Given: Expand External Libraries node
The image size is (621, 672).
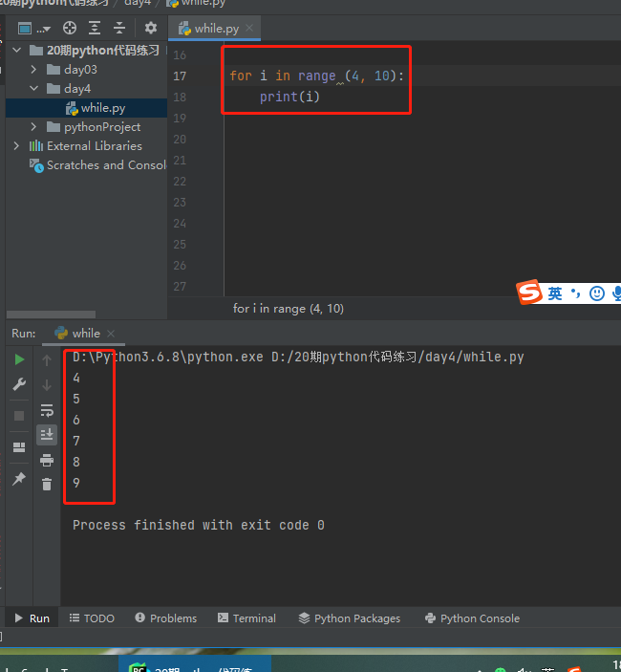Looking at the screenshot, I should tap(16, 145).
